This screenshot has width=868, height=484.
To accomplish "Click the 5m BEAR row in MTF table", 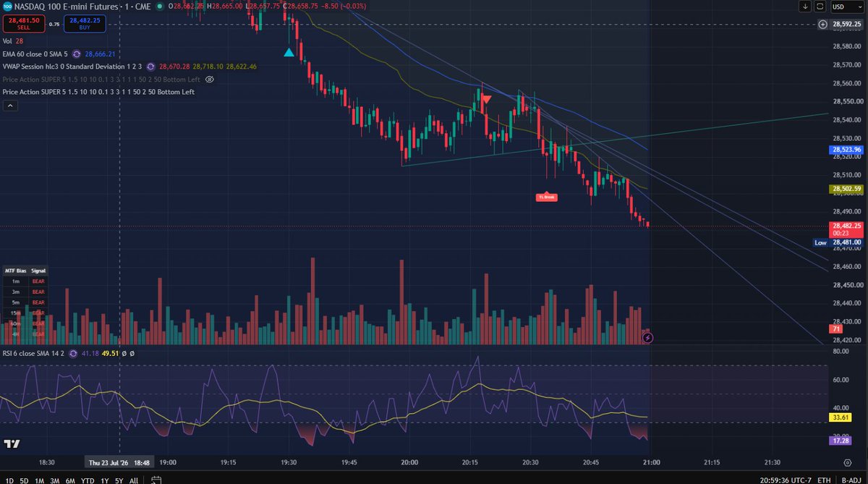I will pyautogui.click(x=25, y=302).
